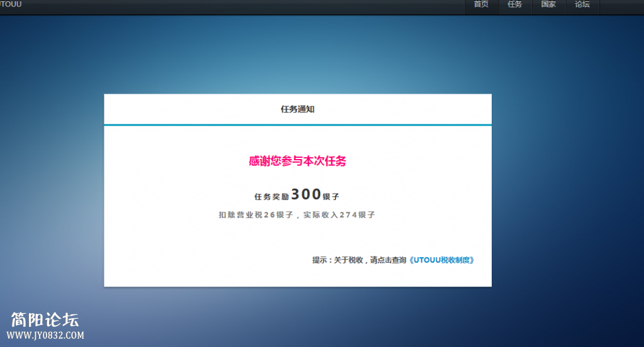Open the 首页 nav item
The image size is (644, 347).
pos(481,4)
